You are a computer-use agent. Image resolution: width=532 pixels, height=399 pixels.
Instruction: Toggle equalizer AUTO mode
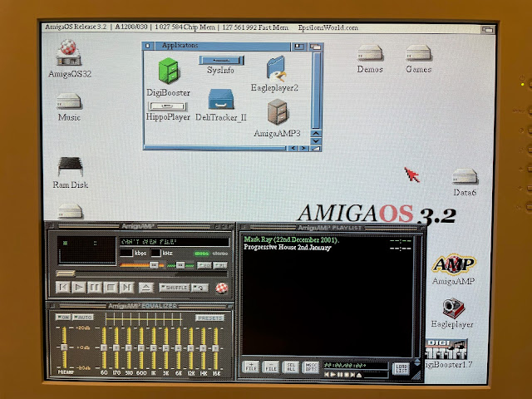click(x=83, y=318)
